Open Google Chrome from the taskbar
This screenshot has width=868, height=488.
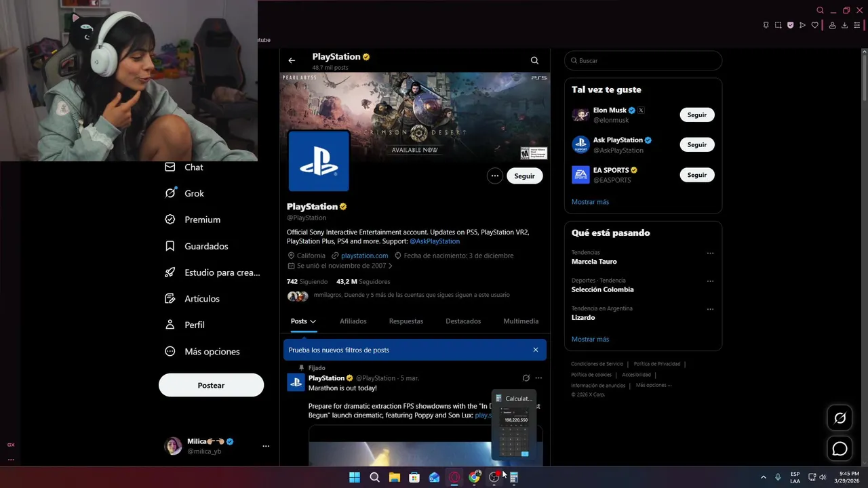pyautogui.click(x=474, y=477)
